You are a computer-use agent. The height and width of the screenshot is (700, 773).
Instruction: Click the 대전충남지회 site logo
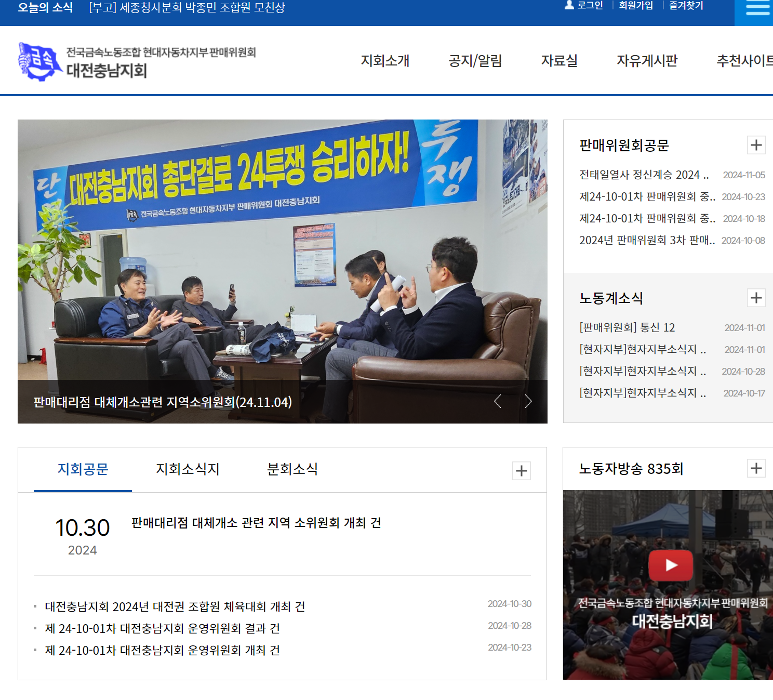tap(137, 62)
